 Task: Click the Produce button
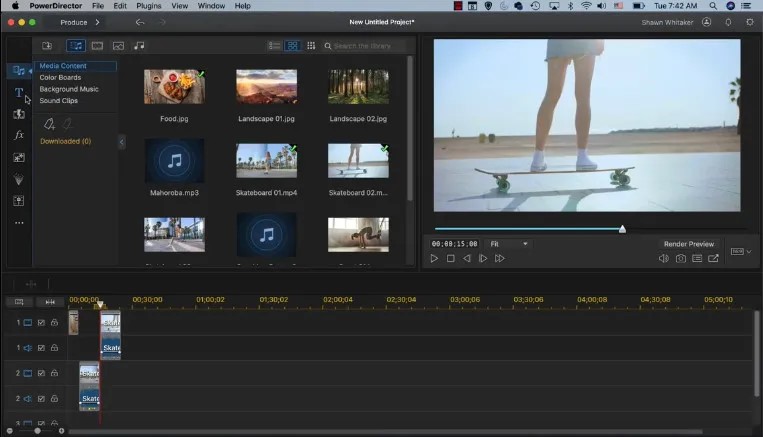tap(74, 22)
